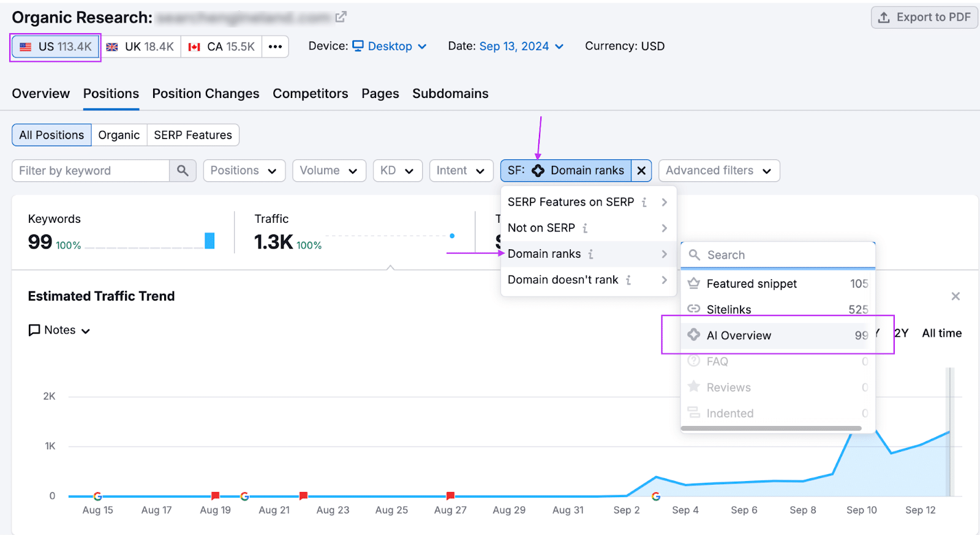Image resolution: width=980 pixels, height=535 pixels.
Task: Click the Search field in SERP feature list
Action: [778, 255]
